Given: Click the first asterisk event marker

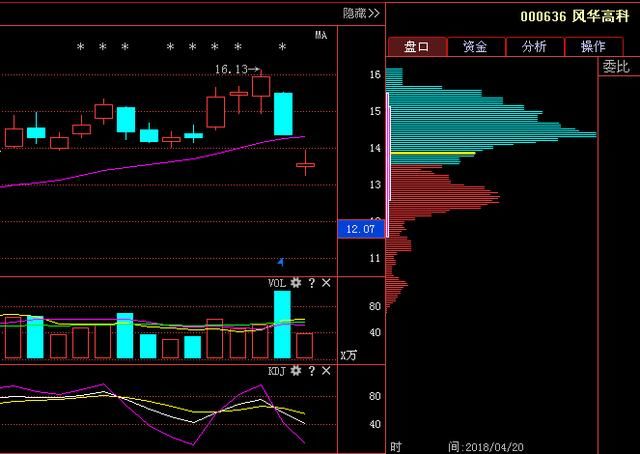Looking at the screenshot, I should (x=81, y=47).
